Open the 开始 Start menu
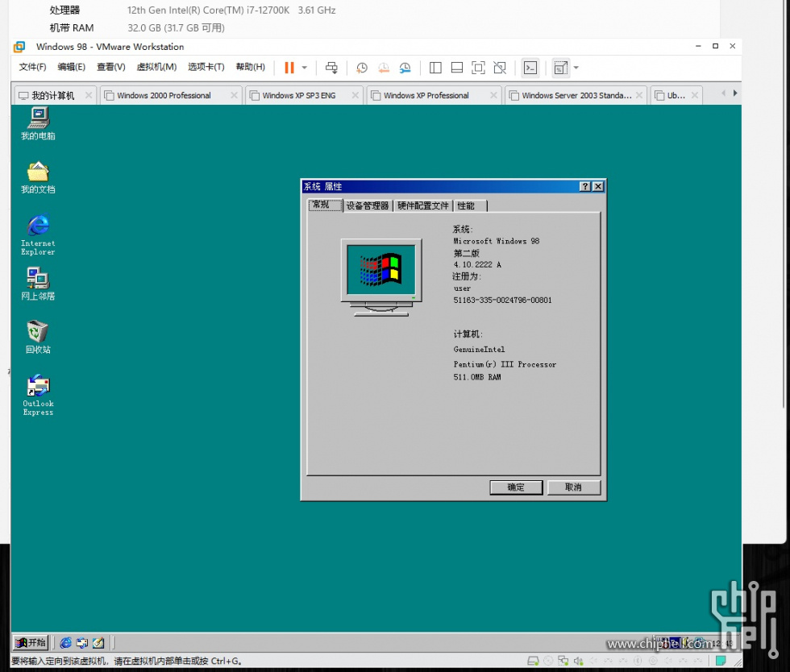The image size is (790, 672). (x=31, y=642)
